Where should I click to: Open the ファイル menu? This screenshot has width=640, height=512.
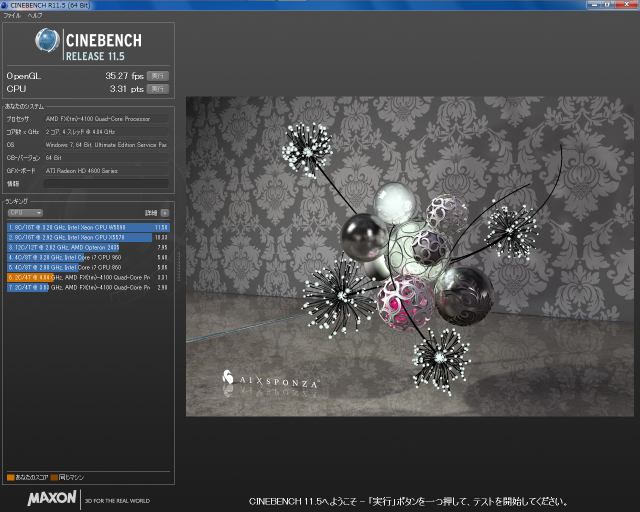(x=12, y=16)
